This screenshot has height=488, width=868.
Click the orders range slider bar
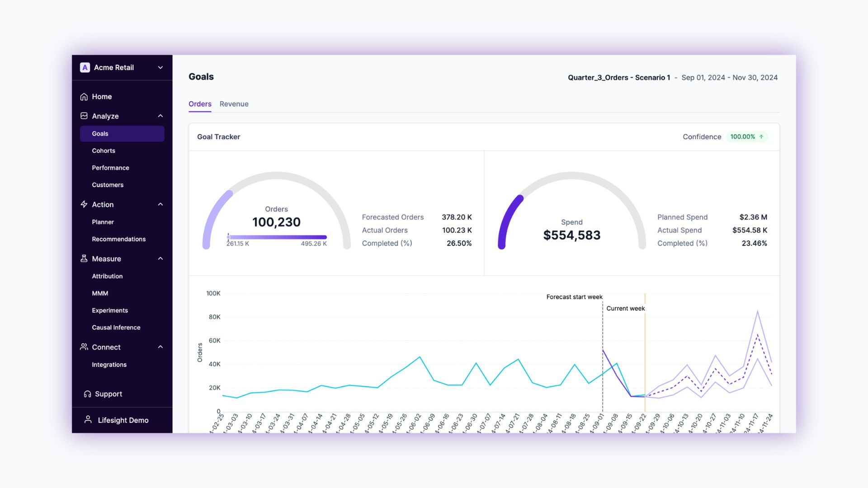277,237
